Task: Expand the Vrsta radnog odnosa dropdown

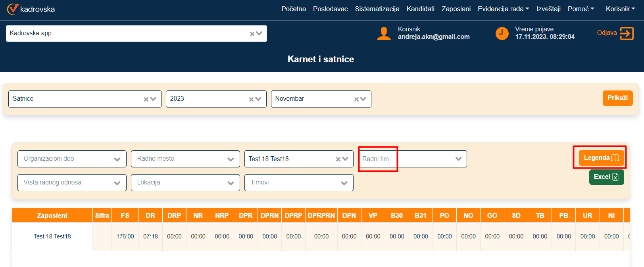Action: pyautogui.click(x=117, y=183)
